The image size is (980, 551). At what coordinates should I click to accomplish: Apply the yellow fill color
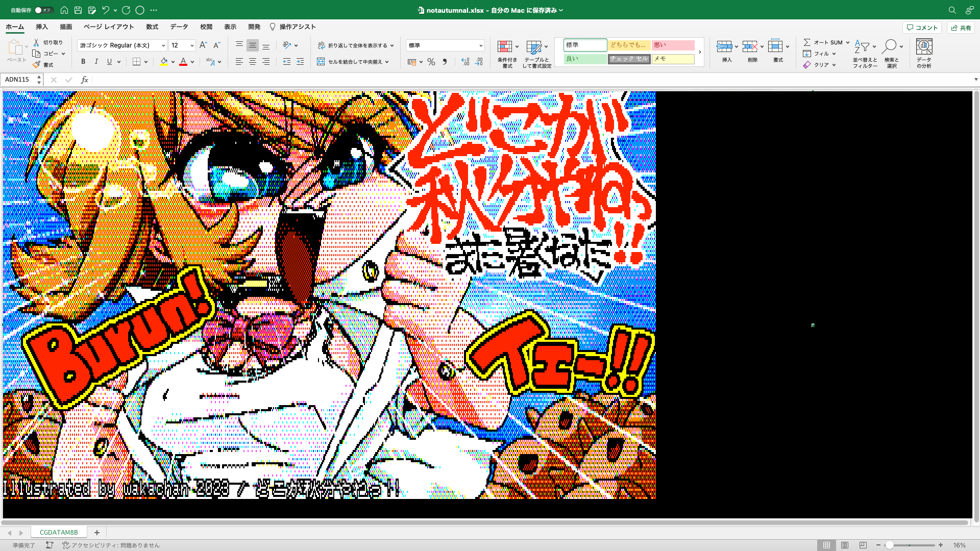click(164, 62)
